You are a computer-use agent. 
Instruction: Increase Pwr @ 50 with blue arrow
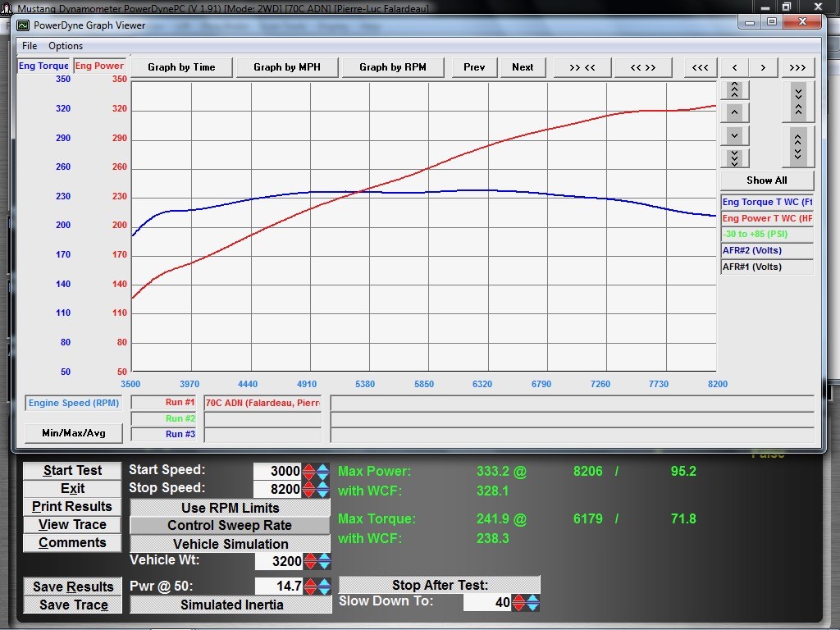323,586
